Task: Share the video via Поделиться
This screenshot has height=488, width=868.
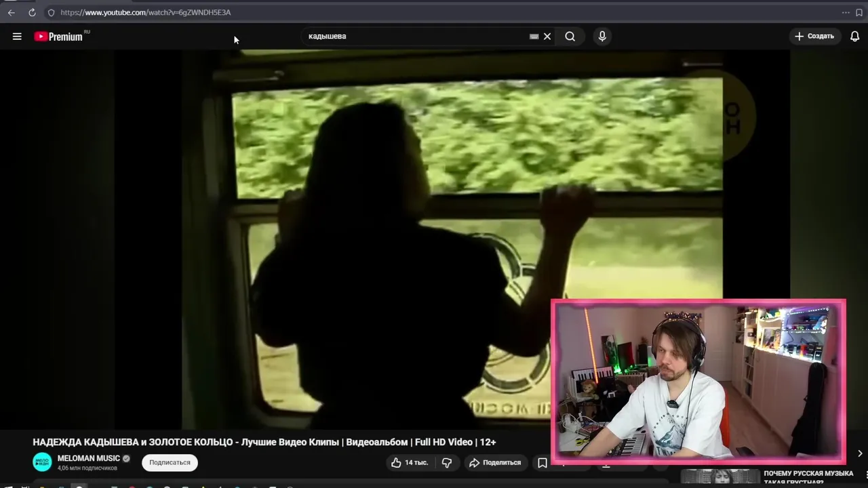Action: [x=496, y=462]
